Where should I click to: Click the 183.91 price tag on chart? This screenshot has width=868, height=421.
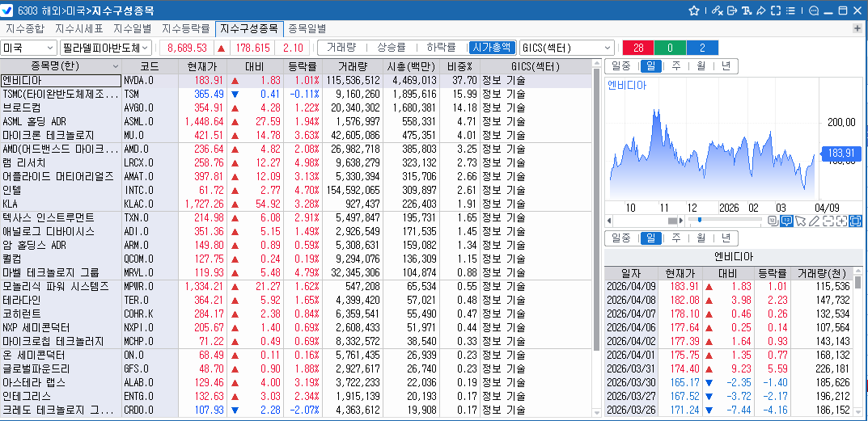tap(840, 154)
